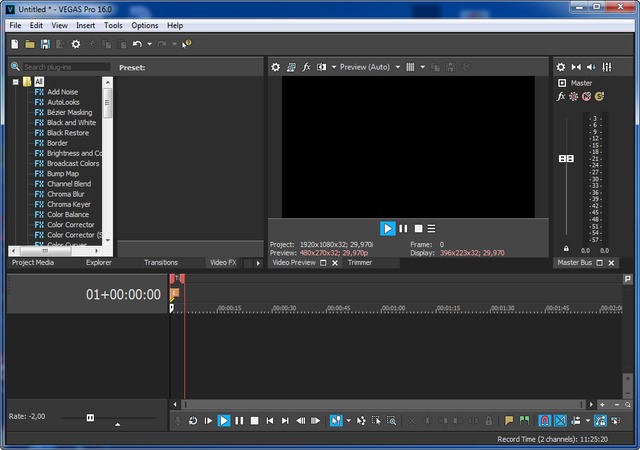Open the project properties gear in the main toolbar

coord(75,44)
